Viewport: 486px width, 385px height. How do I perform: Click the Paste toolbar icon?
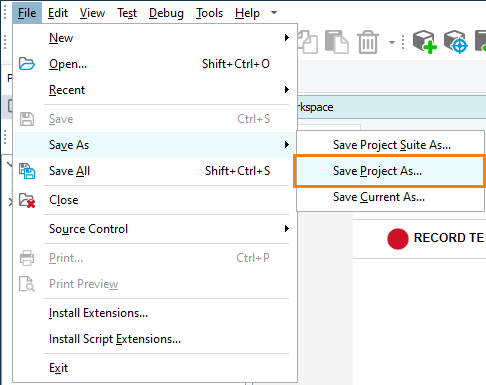point(336,42)
